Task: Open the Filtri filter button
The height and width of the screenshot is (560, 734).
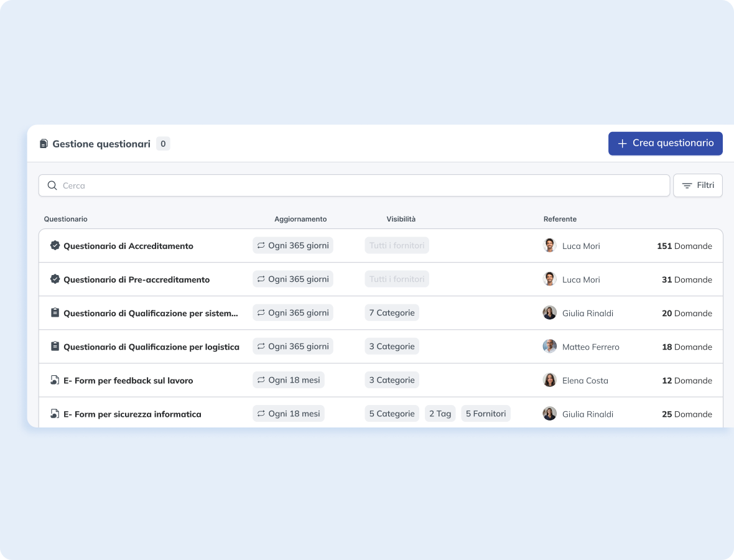Action: click(x=697, y=185)
